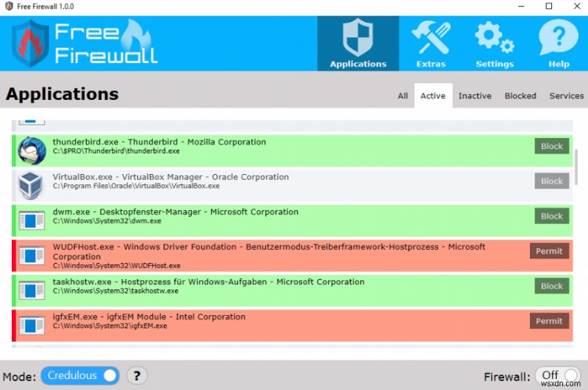
Task: Switch to the Blocked tab
Action: 520,96
